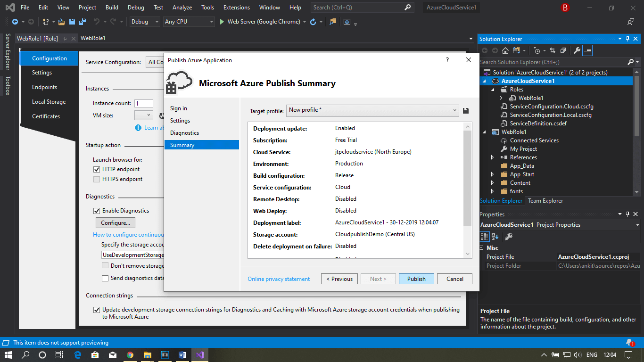The image size is (644, 362).
Task: Click the dialog Help question mark
Action: [447, 60]
